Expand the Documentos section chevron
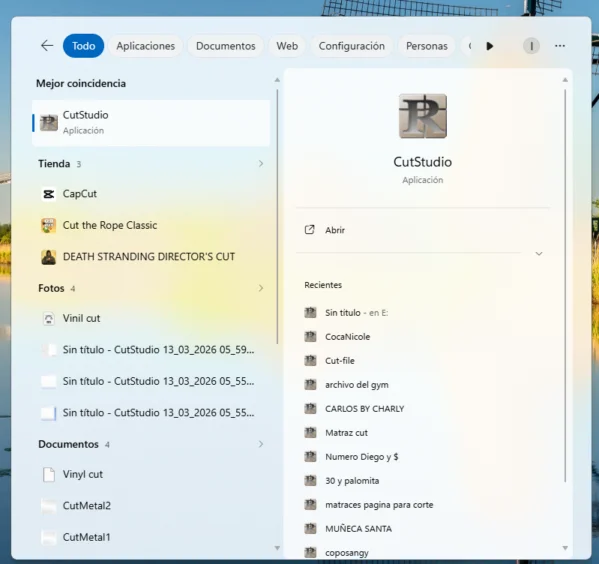599x564 pixels. 261,444
